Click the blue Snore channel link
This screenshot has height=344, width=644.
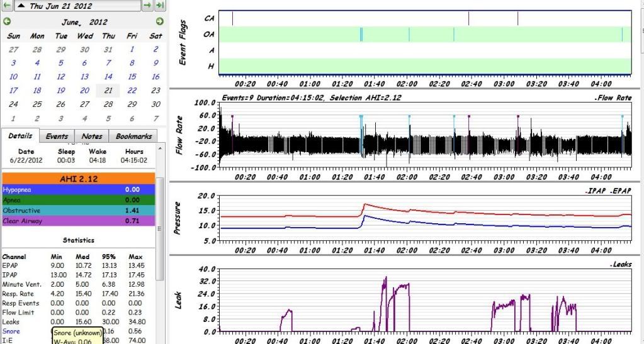(11, 331)
